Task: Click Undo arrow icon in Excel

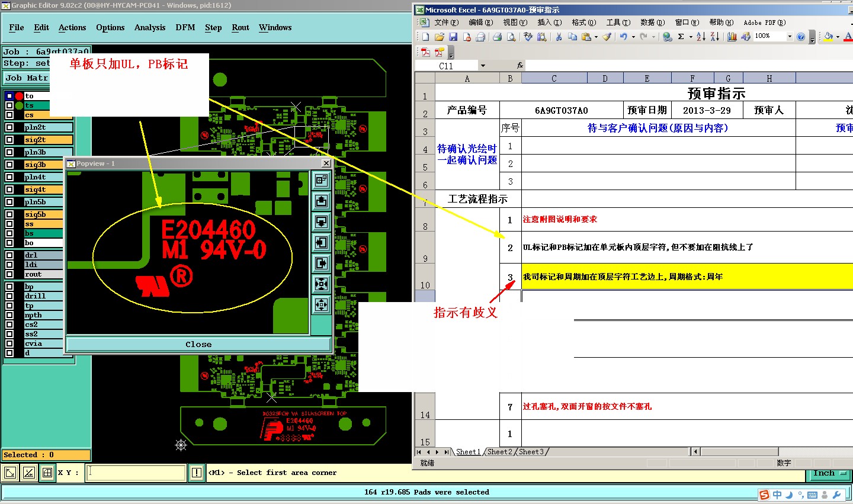Action: click(x=623, y=37)
